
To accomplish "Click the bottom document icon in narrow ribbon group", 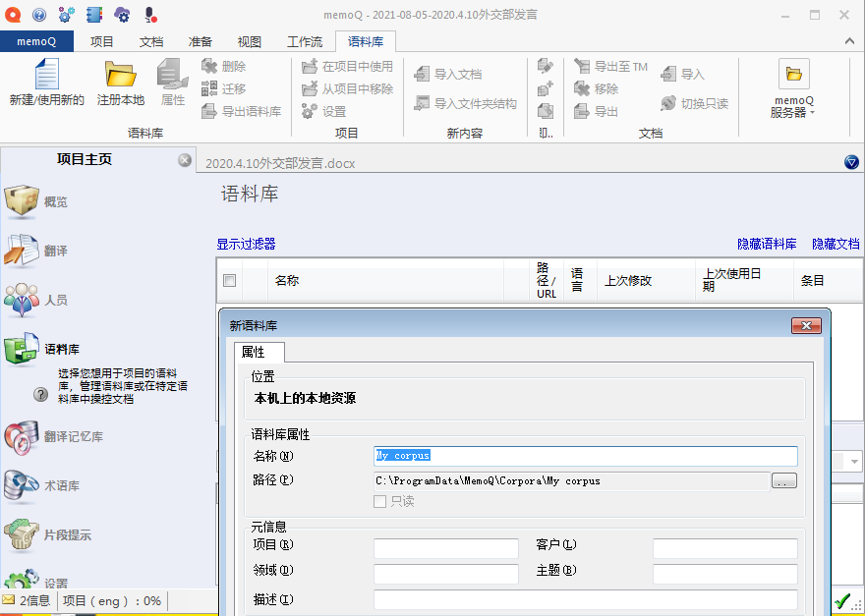I will [545, 111].
